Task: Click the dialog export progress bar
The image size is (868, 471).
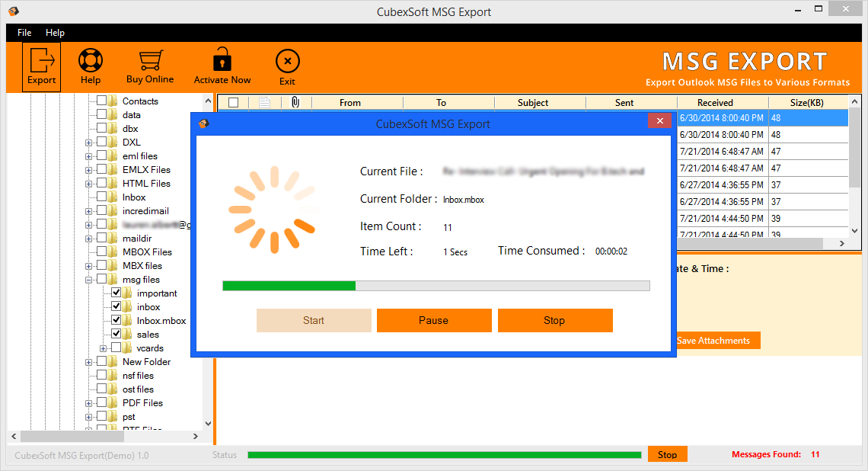Action: click(x=436, y=286)
